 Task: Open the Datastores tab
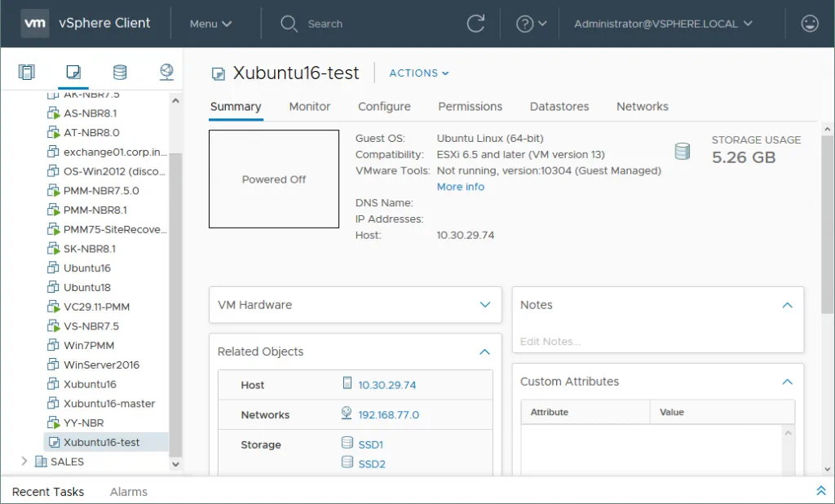(x=559, y=107)
